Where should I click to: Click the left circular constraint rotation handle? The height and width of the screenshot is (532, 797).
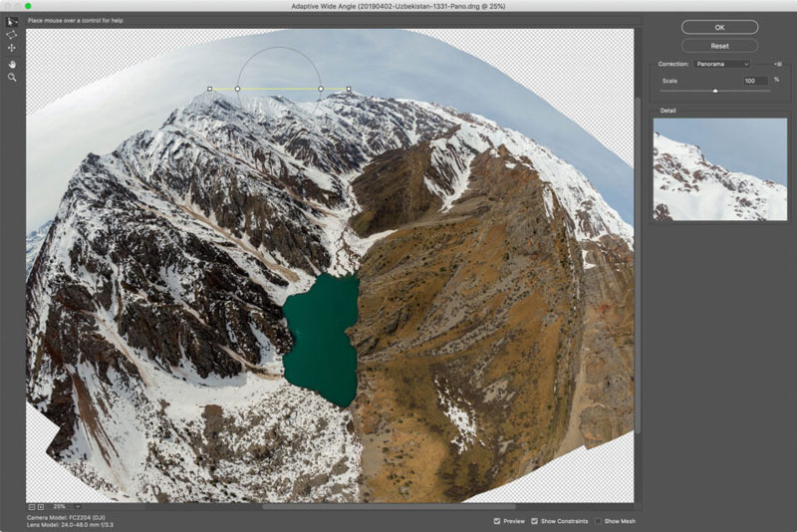click(x=237, y=89)
